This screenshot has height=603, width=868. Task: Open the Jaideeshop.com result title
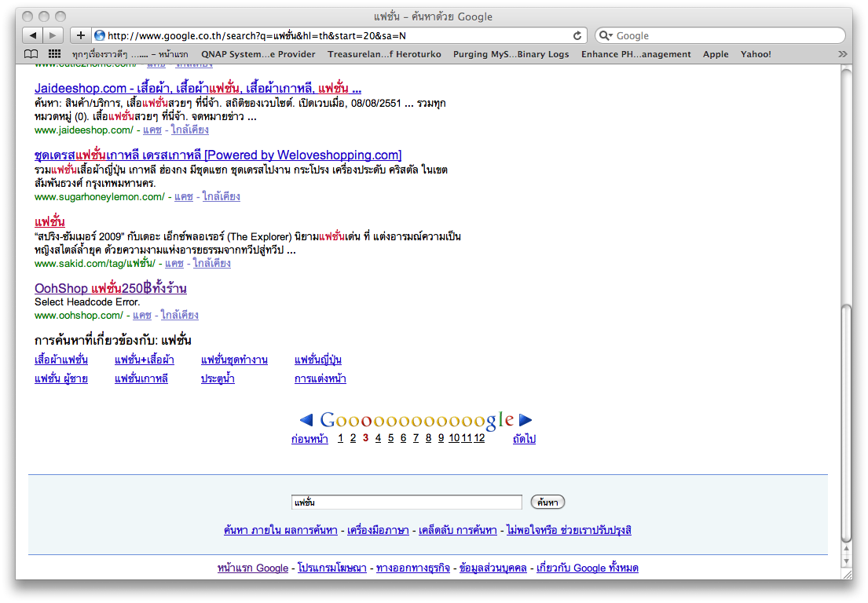coord(198,88)
